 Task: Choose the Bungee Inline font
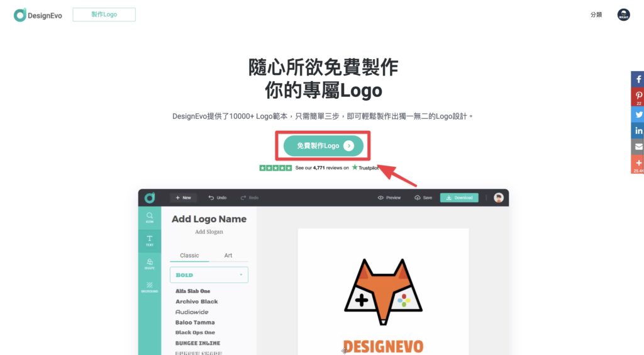pyautogui.click(x=197, y=343)
